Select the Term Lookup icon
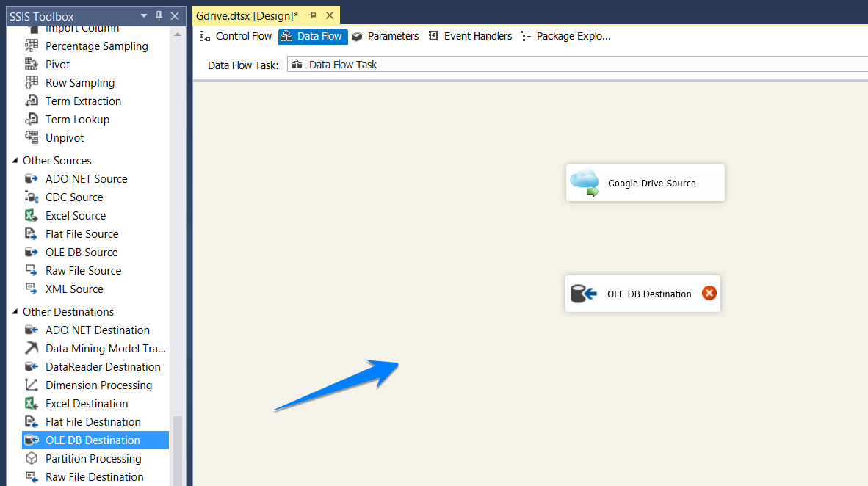 tap(32, 119)
